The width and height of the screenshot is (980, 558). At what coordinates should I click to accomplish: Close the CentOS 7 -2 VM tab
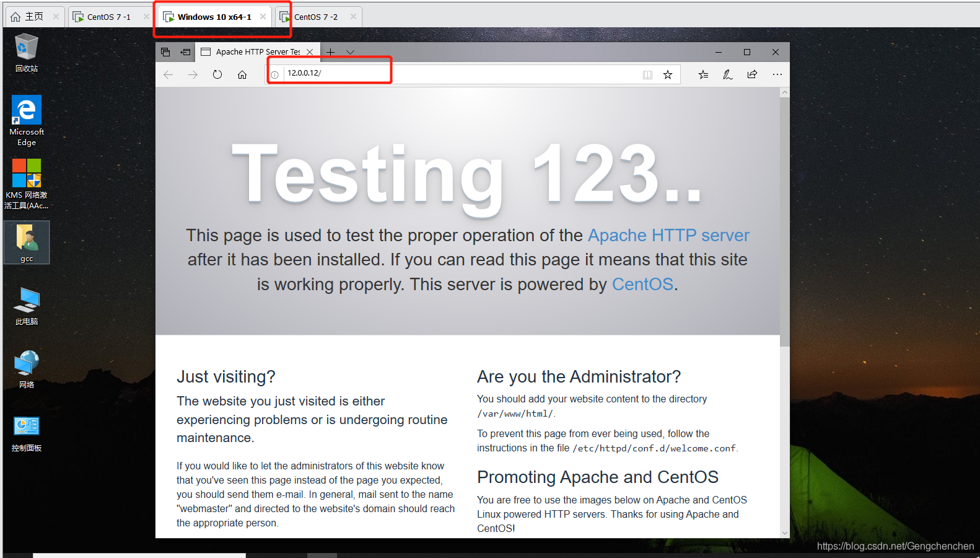[353, 17]
